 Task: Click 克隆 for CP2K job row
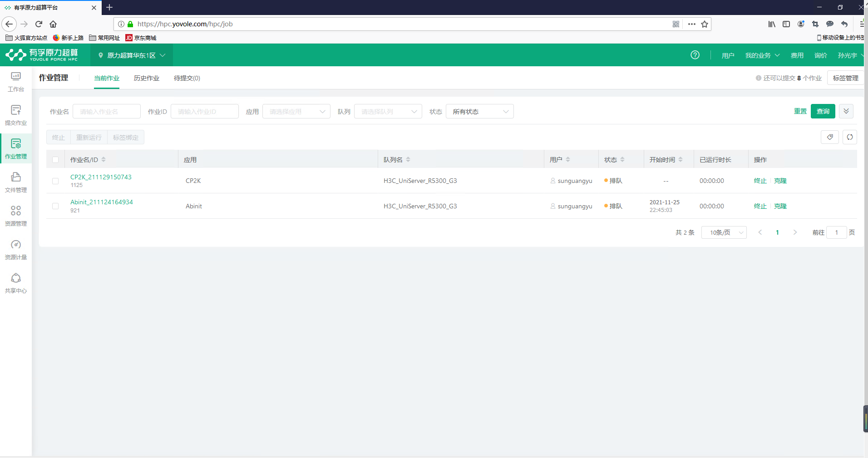pyautogui.click(x=780, y=181)
